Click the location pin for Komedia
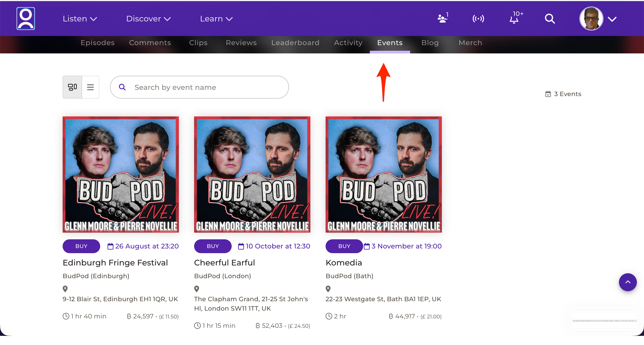 pyautogui.click(x=328, y=289)
